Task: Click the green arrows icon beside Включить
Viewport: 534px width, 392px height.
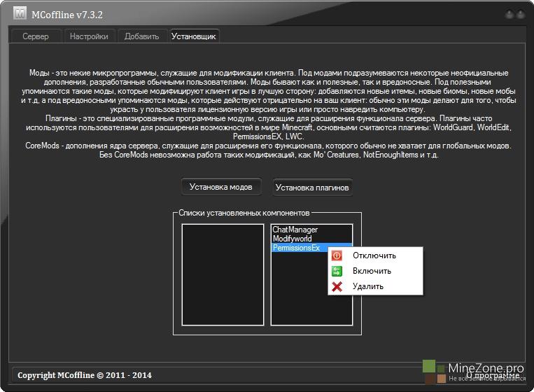Action: coord(337,271)
